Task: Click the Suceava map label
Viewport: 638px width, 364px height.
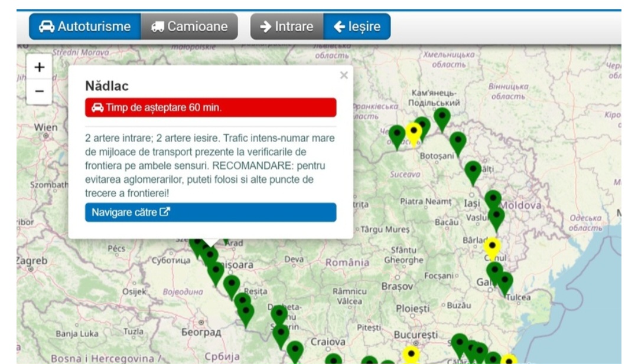Action: coord(405,174)
